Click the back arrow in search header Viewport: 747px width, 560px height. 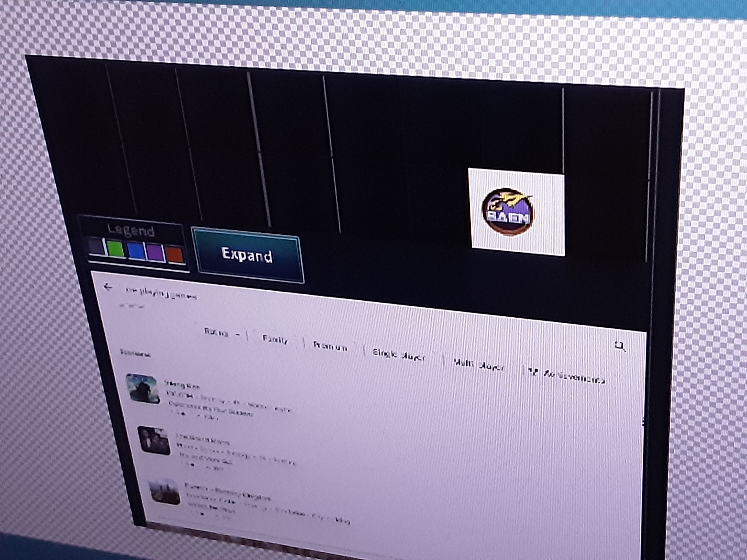(108, 287)
